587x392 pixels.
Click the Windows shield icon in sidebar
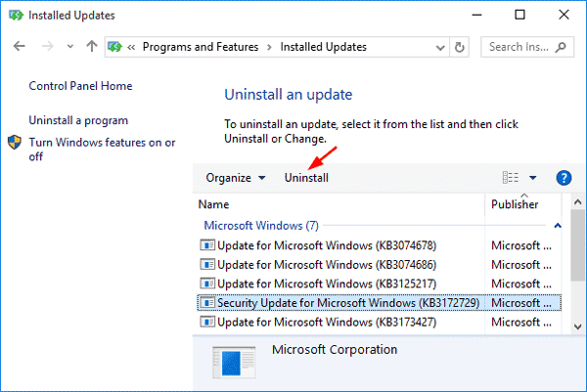(15, 143)
